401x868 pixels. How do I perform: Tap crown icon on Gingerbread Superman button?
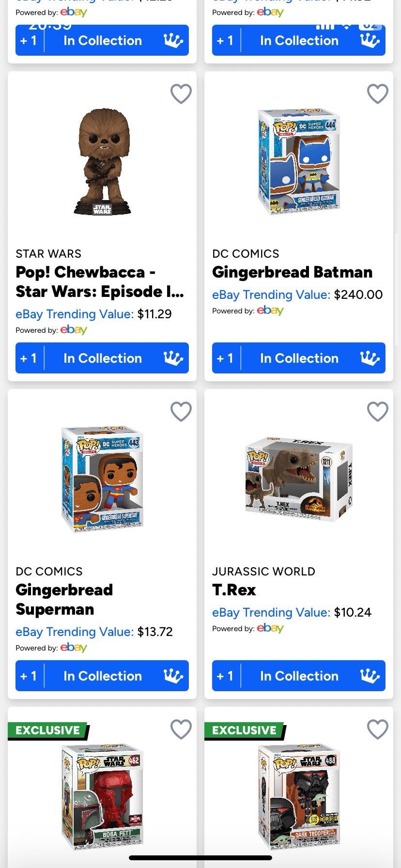(x=173, y=676)
